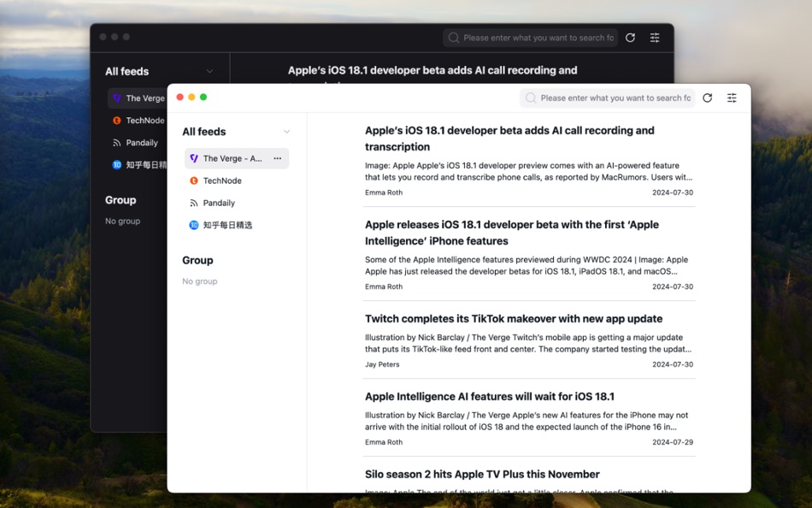Viewport: 812px width, 508px height.
Task: Close the light window with red button
Action: [x=179, y=97]
